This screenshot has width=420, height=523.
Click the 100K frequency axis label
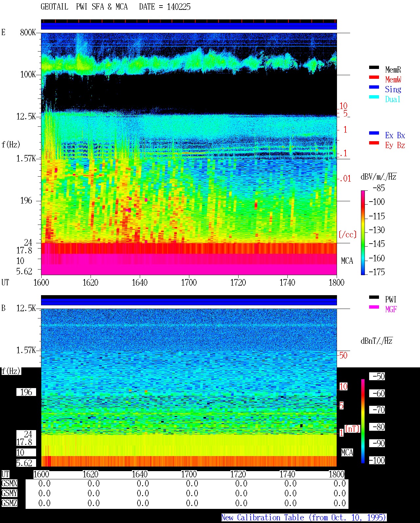(28, 75)
